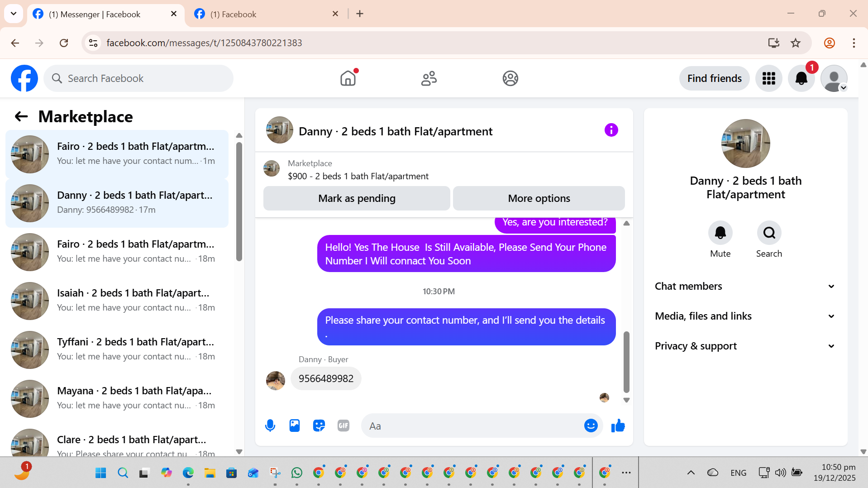Open WhatsApp from the taskbar
The height and width of the screenshot is (488, 868).
point(297,473)
